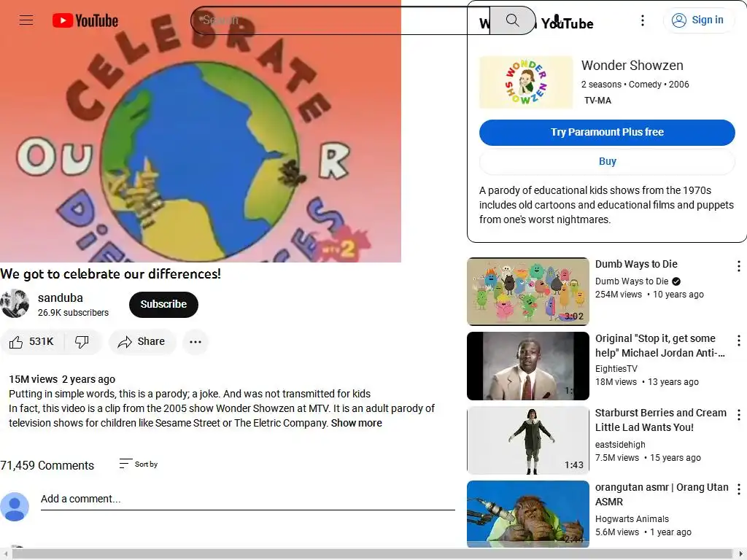747x560 pixels.
Task: Open the Dumb Ways to Die video title
Action: pyautogui.click(x=636, y=264)
